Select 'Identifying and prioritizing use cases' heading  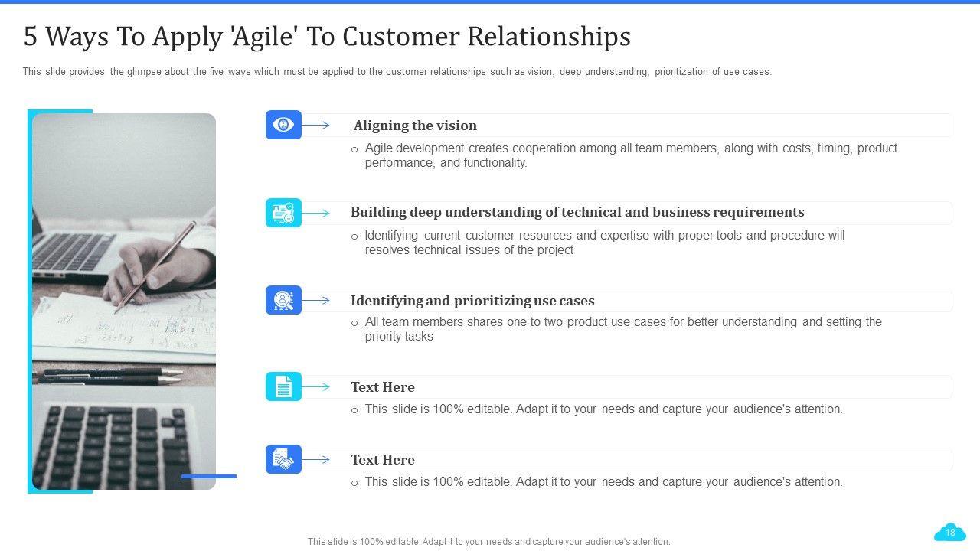[472, 301]
